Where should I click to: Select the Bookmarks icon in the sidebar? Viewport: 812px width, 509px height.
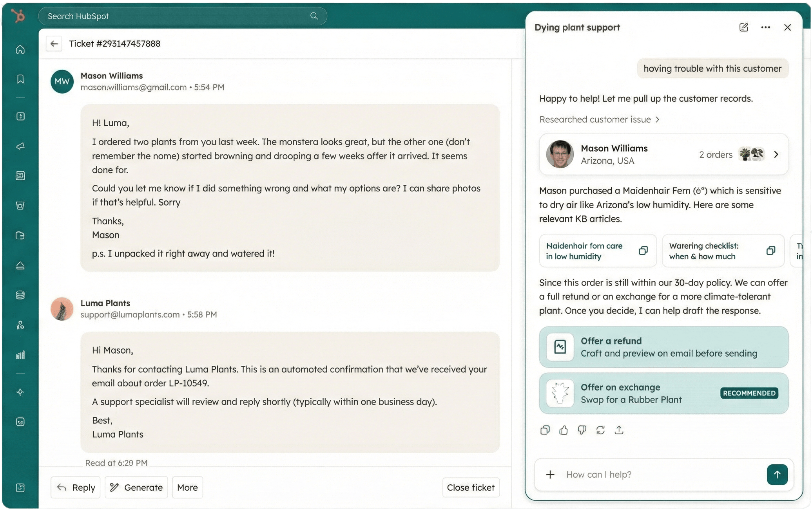pyautogui.click(x=20, y=79)
